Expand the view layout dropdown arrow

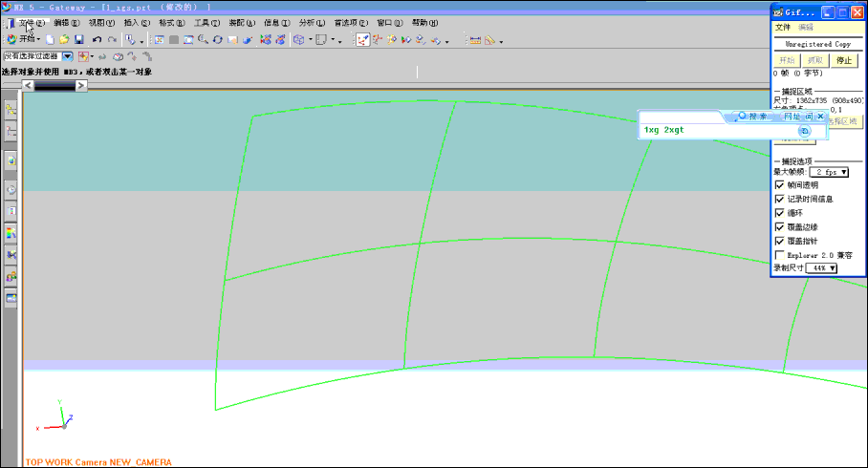pos(333,40)
